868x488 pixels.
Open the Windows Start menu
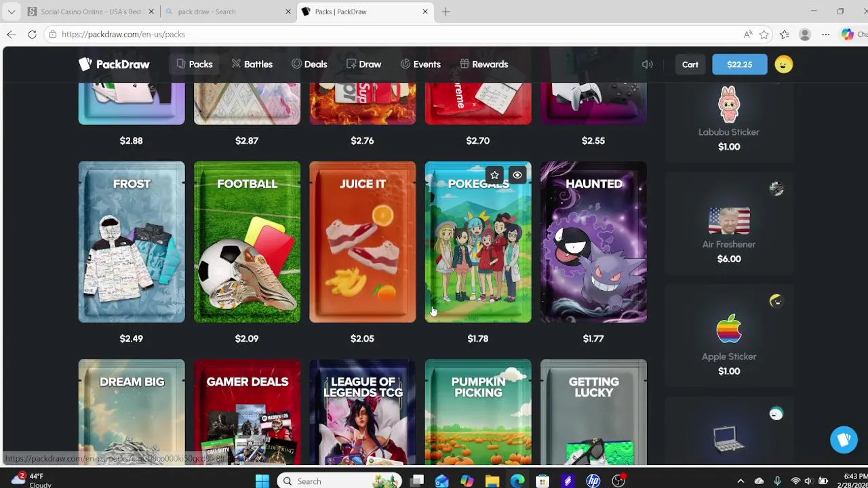tap(262, 481)
